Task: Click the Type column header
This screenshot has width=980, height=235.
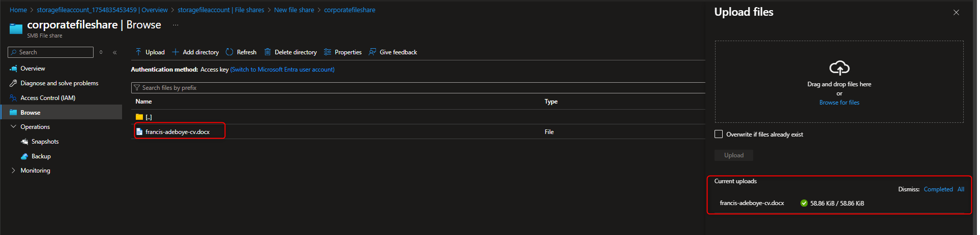Action: tap(551, 102)
